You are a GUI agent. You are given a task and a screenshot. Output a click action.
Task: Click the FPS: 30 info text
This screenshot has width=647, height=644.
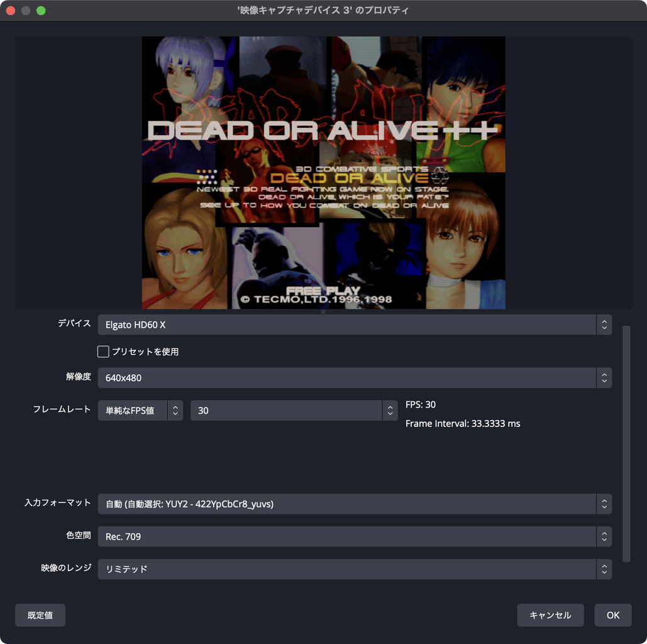421,404
